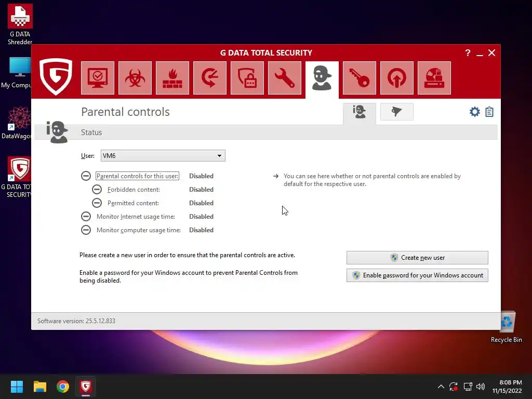Close the G DATA Total Security window

point(491,53)
